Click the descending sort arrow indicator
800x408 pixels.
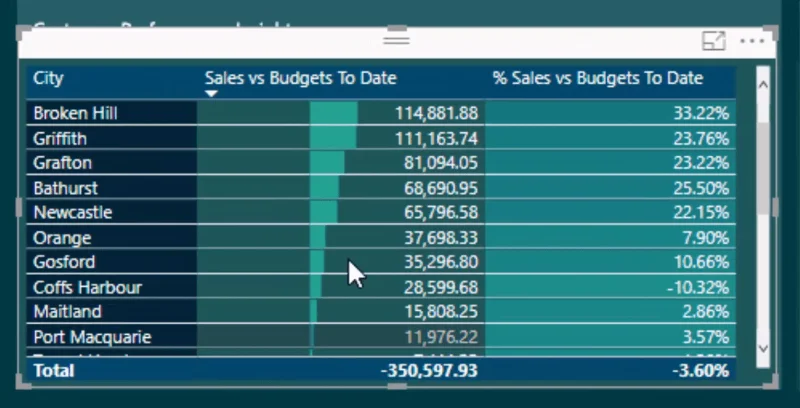pyautogui.click(x=211, y=93)
